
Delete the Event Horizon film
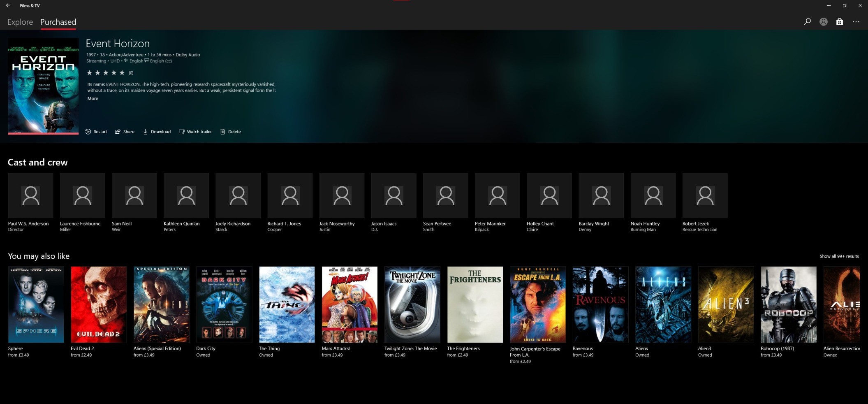click(231, 132)
